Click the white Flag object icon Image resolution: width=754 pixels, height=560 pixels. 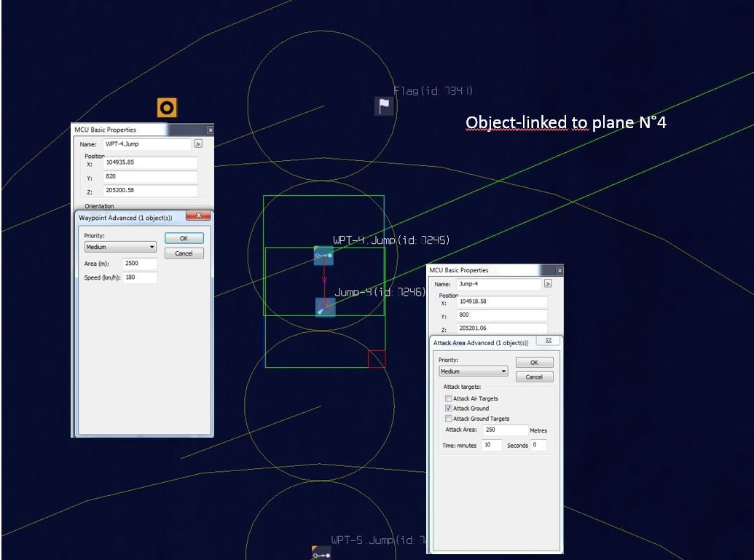(x=384, y=106)
